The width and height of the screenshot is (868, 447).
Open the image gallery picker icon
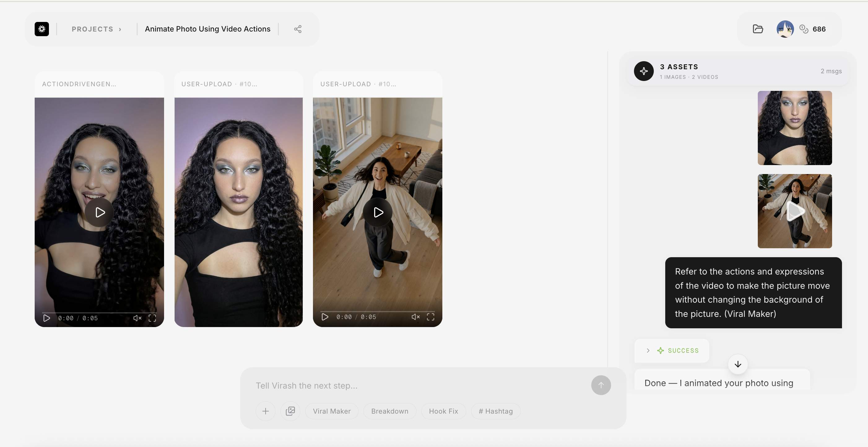pos(290,411)
